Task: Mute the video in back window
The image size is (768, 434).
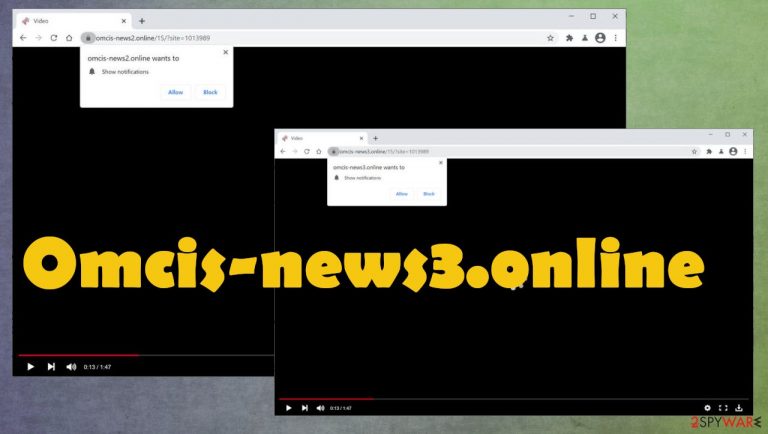Action: [x=72, y=366]
